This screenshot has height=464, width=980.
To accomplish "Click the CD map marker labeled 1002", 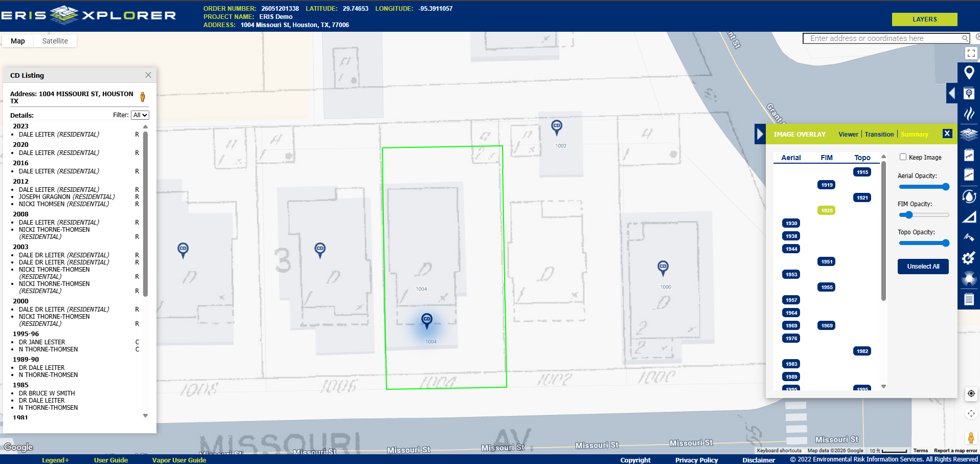I will click(x=557, y=127).
